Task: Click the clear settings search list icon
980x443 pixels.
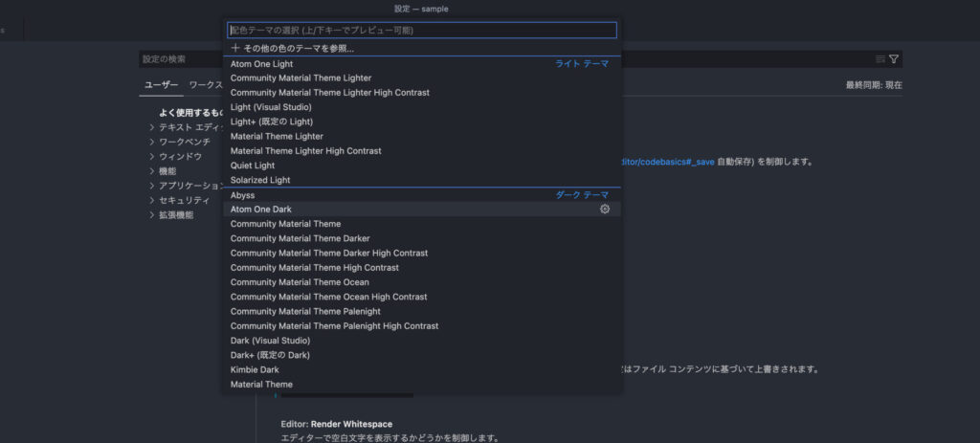Action: pos(880,59)
